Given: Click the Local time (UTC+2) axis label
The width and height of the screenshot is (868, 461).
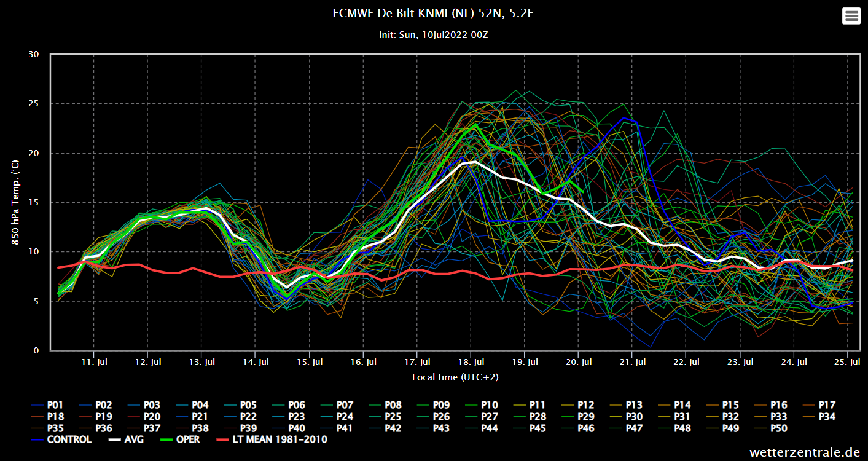Looking at the screenshot, I should (455, 377).
